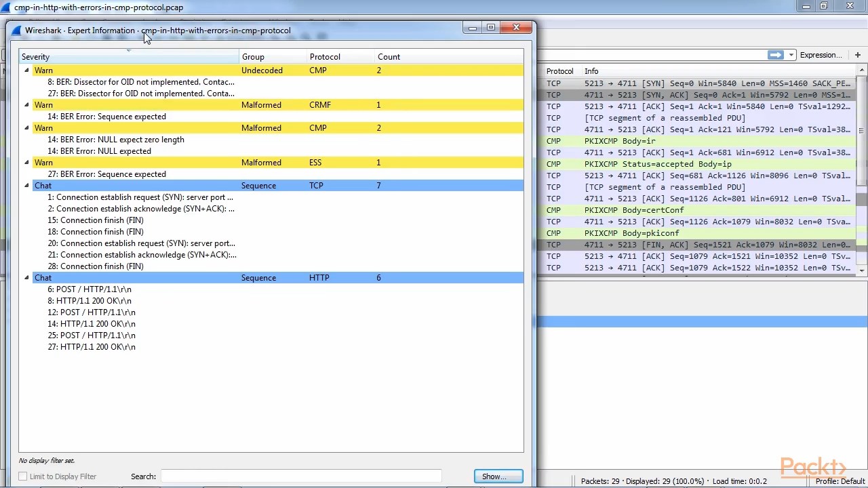
Task: Collapse the Chat Sequence TCP group
Action: coord(27,186)
